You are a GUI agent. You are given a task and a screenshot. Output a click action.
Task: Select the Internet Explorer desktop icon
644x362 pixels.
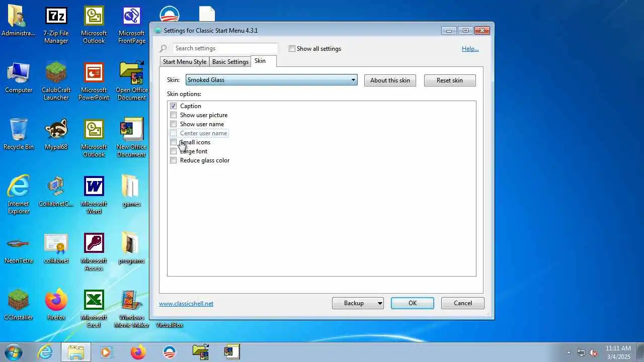(x=19, y=195)
